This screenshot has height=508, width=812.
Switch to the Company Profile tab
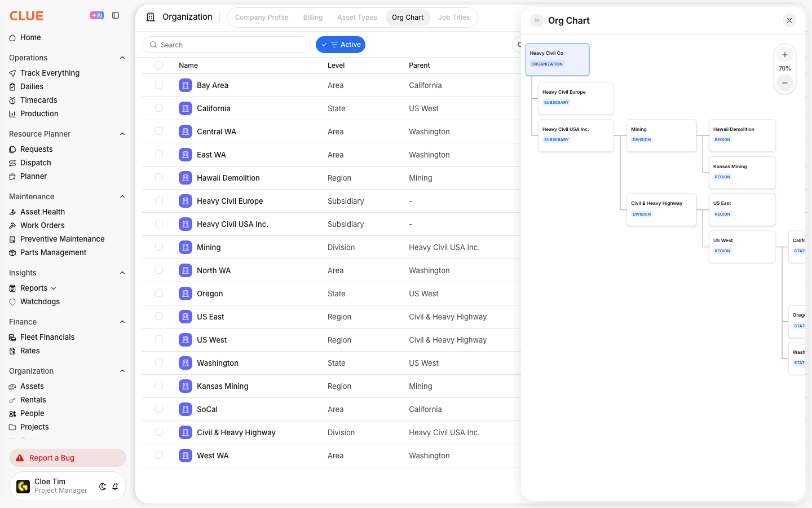tap(262, 17)
